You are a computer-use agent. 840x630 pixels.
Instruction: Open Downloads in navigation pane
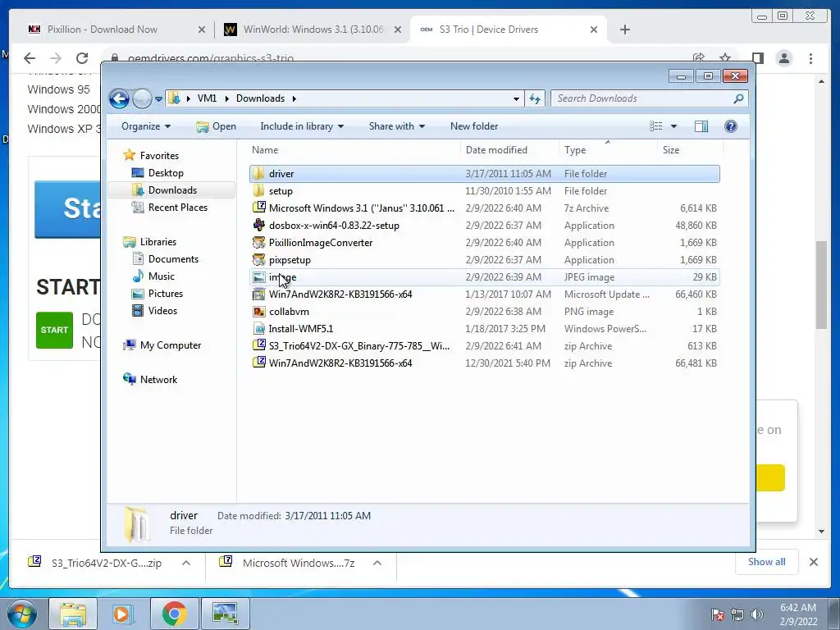(x=172, y=190)
